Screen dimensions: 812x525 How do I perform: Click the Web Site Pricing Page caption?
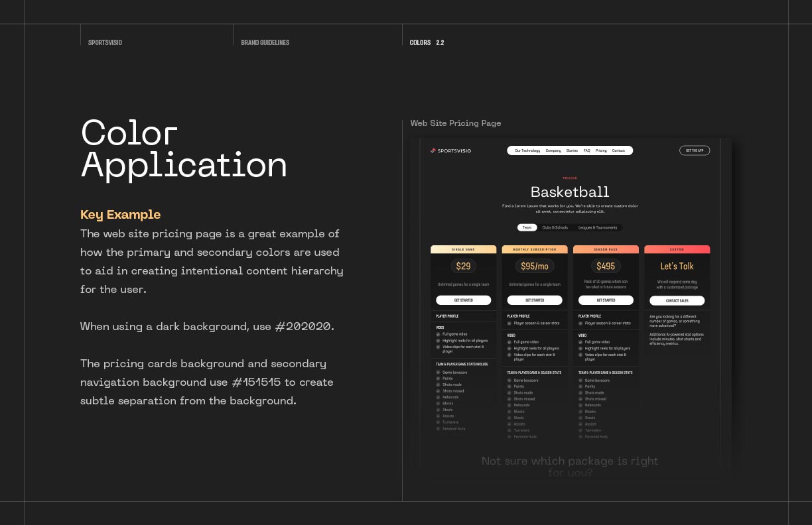click(456, 123)
